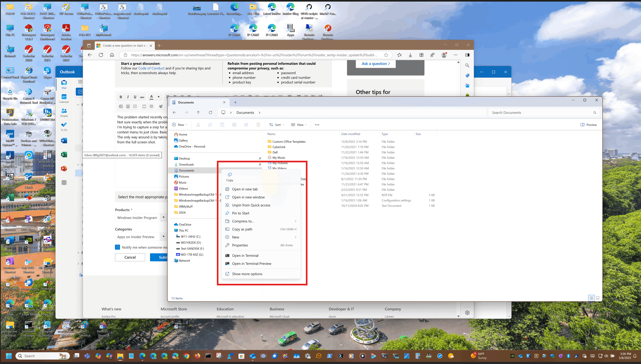Click the Cancel button on forum page
The image size is (641, 364).
(130, 257)
